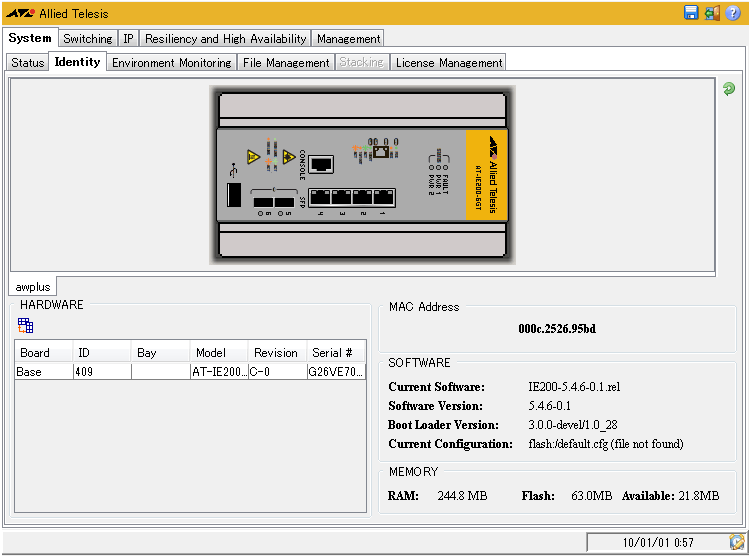Image resolution: width=751 pixels, height=556 pixels.
Task: Open the File Management sub-tab
Action: click(x=286, y=62)
